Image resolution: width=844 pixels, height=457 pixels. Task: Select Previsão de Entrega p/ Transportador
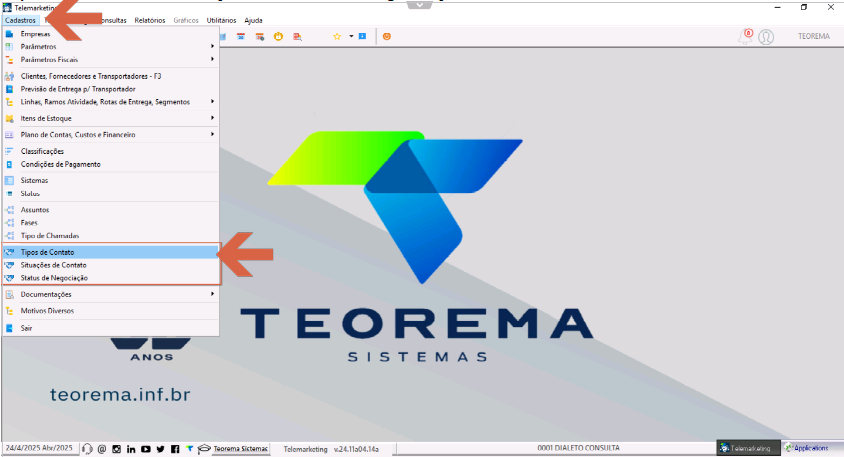click(111, 89)
